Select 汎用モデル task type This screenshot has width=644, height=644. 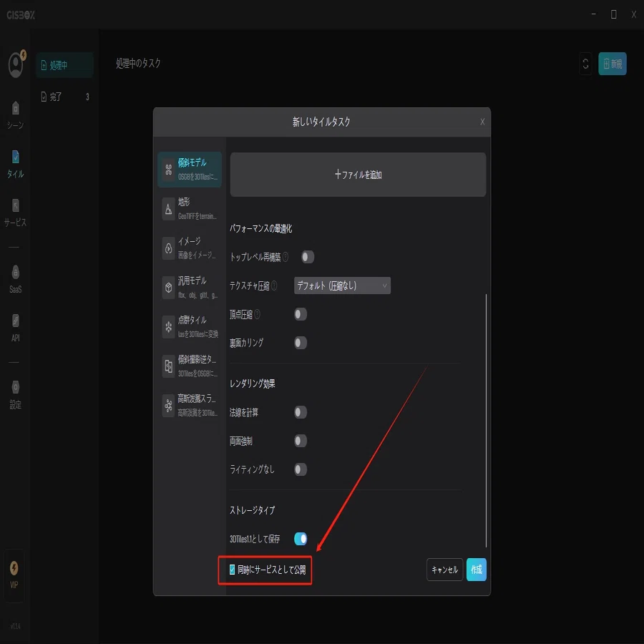(190, 288)
